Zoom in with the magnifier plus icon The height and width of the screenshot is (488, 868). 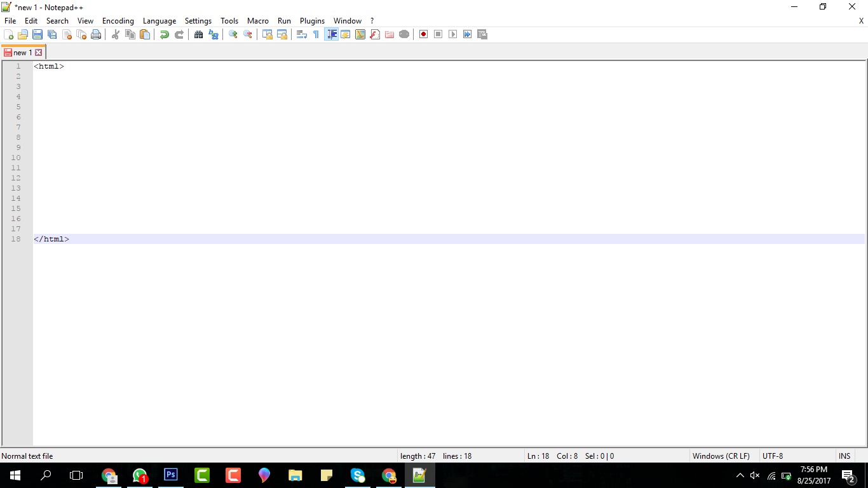point(233,34)
